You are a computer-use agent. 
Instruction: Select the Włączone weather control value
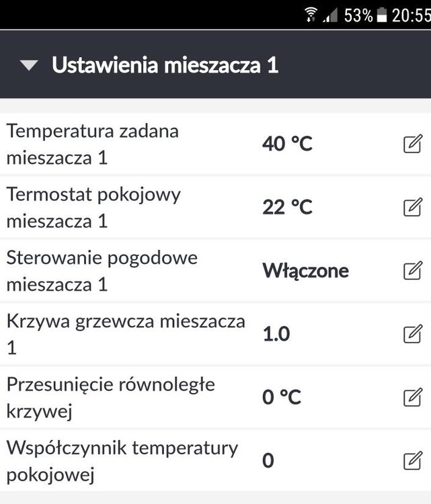[x=305, y=271]
